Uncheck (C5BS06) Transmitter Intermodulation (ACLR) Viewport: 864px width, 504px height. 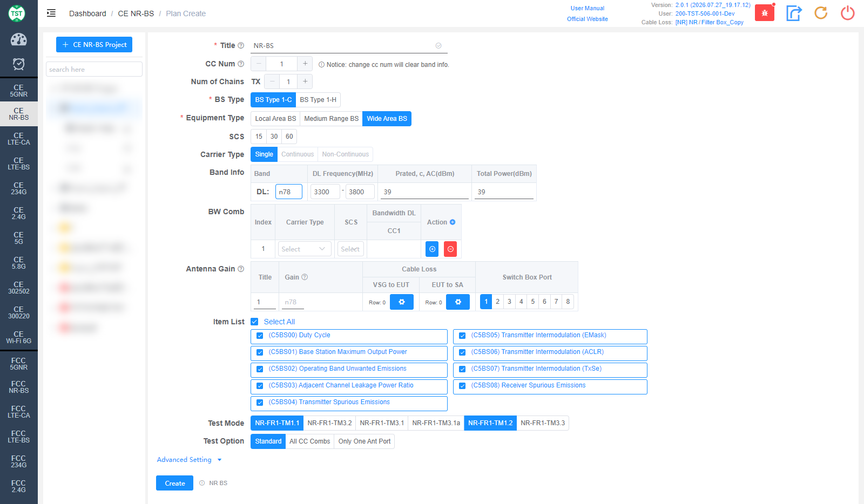(x=462, y=352)
